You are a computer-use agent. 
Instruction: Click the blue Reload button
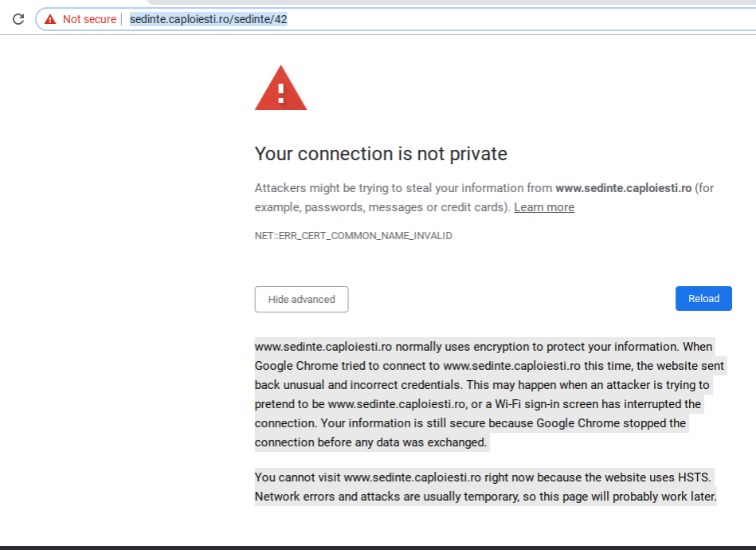pos(703,299)
